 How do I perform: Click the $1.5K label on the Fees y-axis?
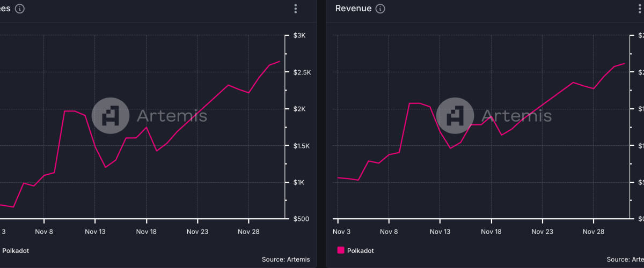301,146
